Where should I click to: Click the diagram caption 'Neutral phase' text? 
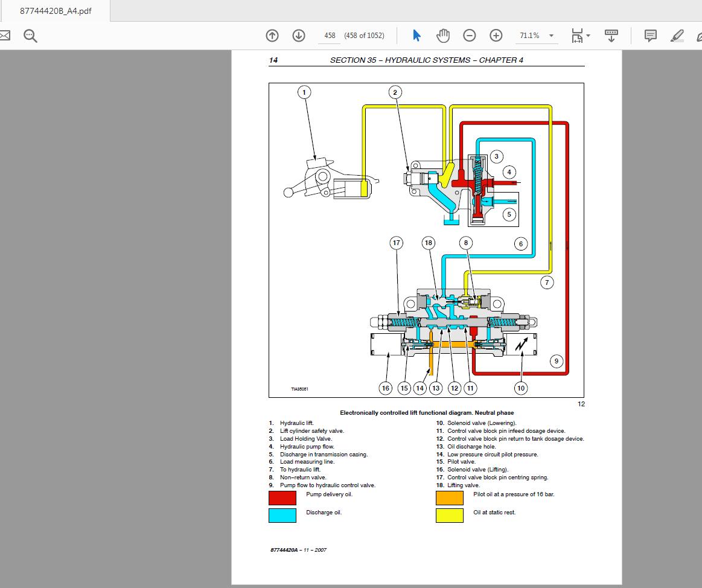tap(494, 413)
